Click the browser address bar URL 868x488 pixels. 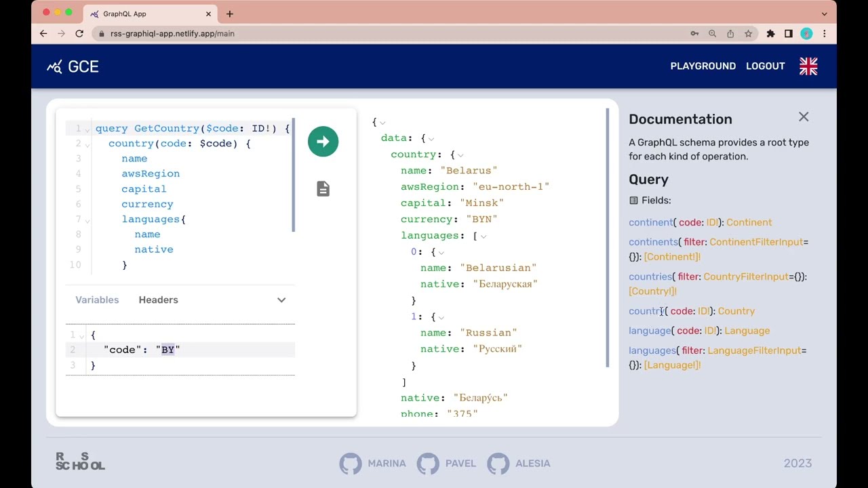click(172, 33)
